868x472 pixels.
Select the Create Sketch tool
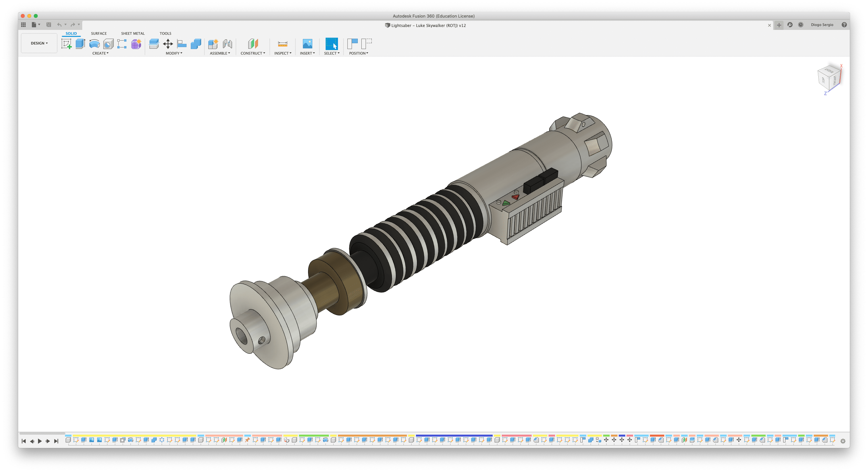point(66,44)
